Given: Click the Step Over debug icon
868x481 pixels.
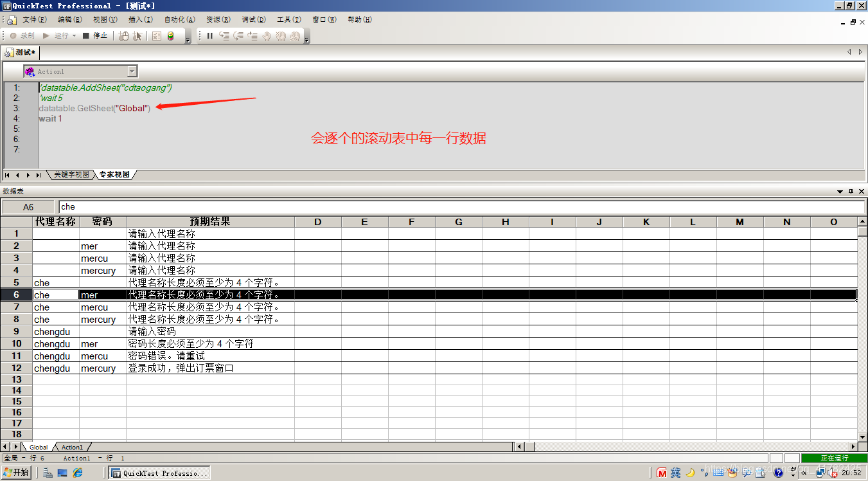Looking at the screenshot, I should click(x=238, y=36).
